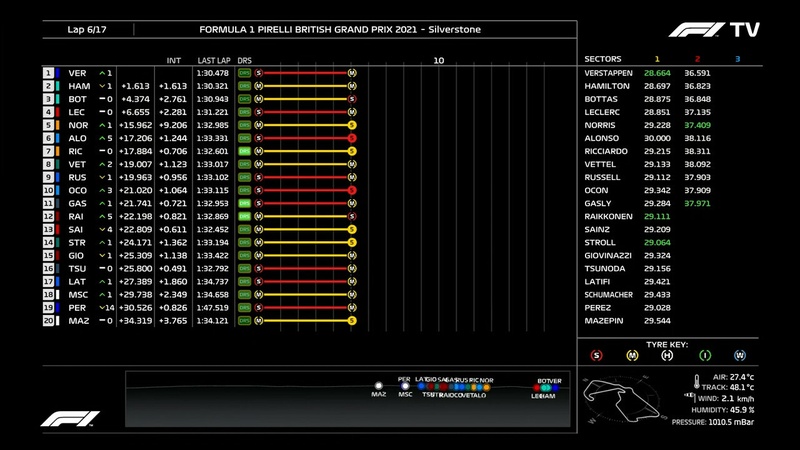Click the DRS column header
The height and width of the screenshot is (450, 800).
244,60
